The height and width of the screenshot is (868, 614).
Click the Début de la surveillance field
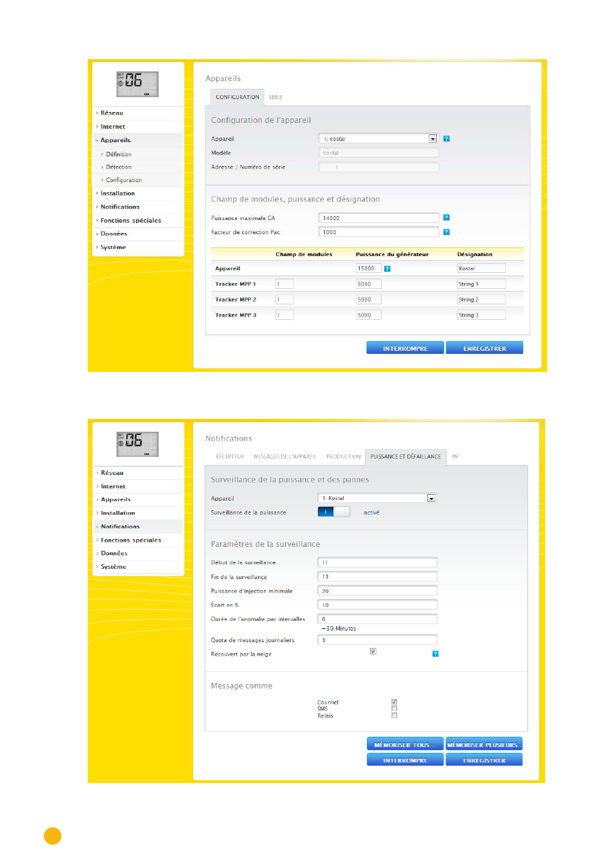click(377, 562)
